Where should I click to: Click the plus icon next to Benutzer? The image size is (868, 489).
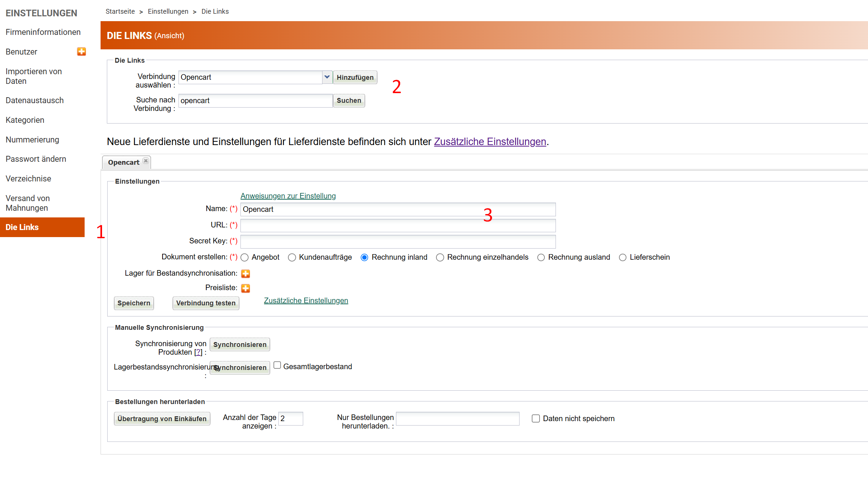pyautogui.click(x=81, y=52)
